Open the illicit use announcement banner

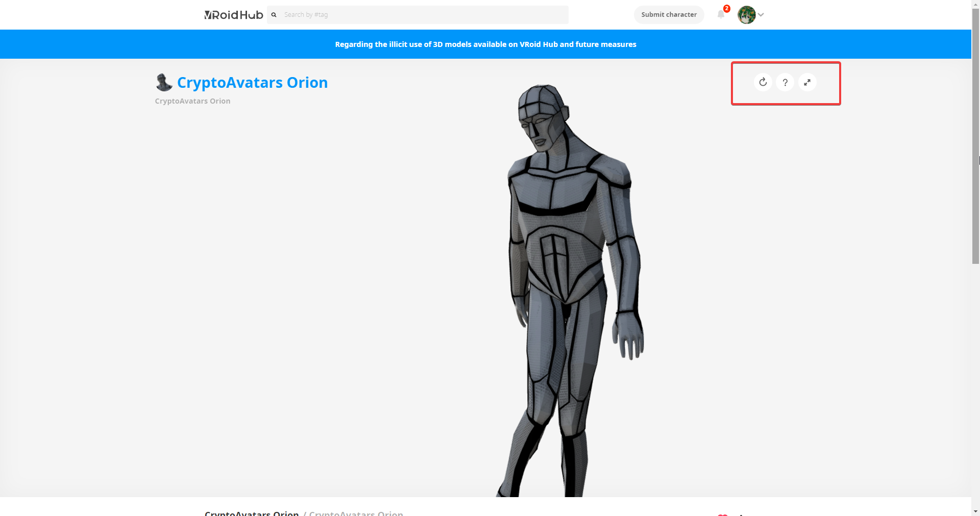485,44
